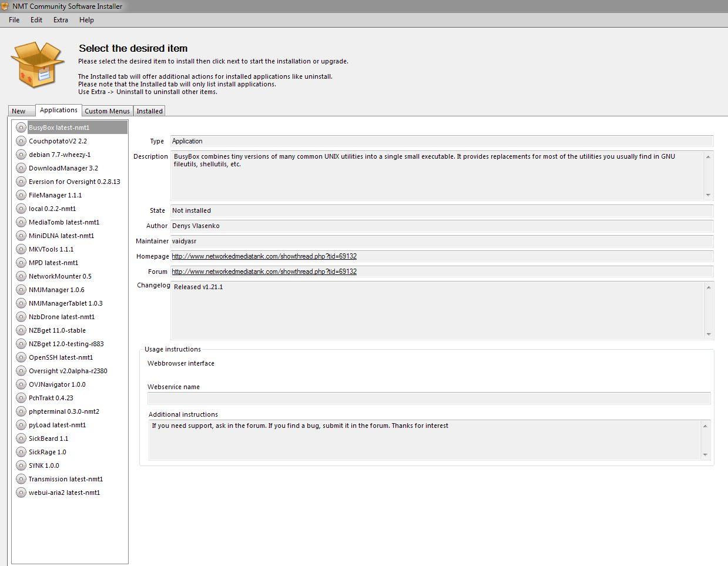Click the disc icon next to CouchpotatoV2 2.2

pos(21,141)
